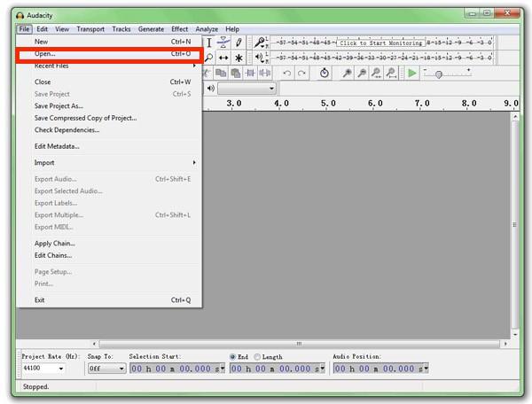Select the Multi-tool asterisk icon
Image resolution: width=532 pixels, height=404 pixels.
(x=239, y=58)
